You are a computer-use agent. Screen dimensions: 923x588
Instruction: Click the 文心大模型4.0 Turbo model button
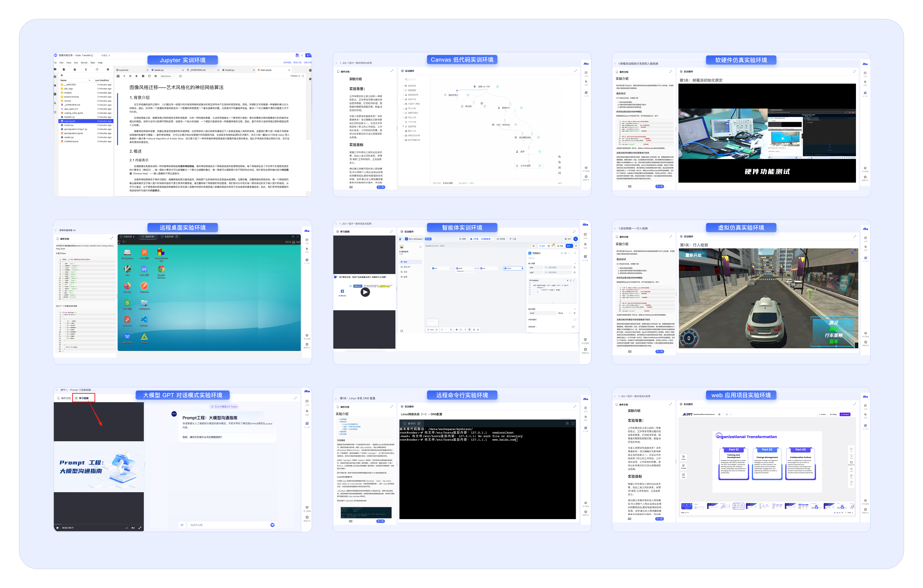224,406
